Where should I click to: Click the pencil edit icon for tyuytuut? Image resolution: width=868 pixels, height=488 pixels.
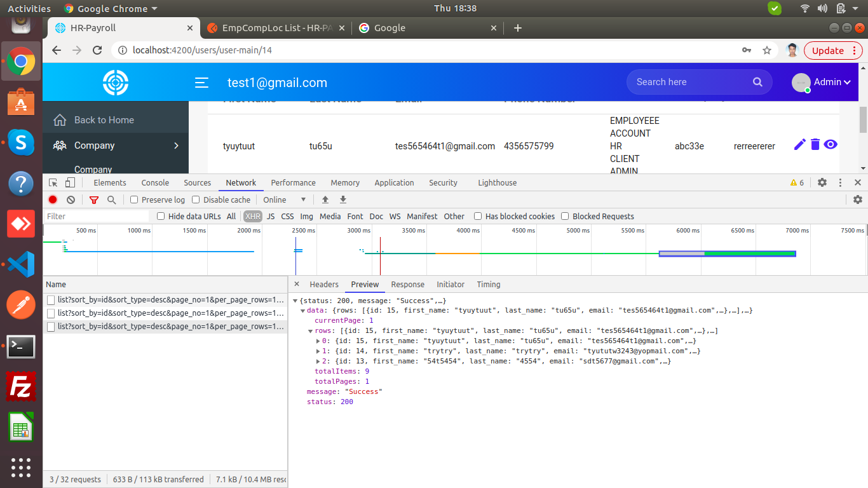(800, 145)
